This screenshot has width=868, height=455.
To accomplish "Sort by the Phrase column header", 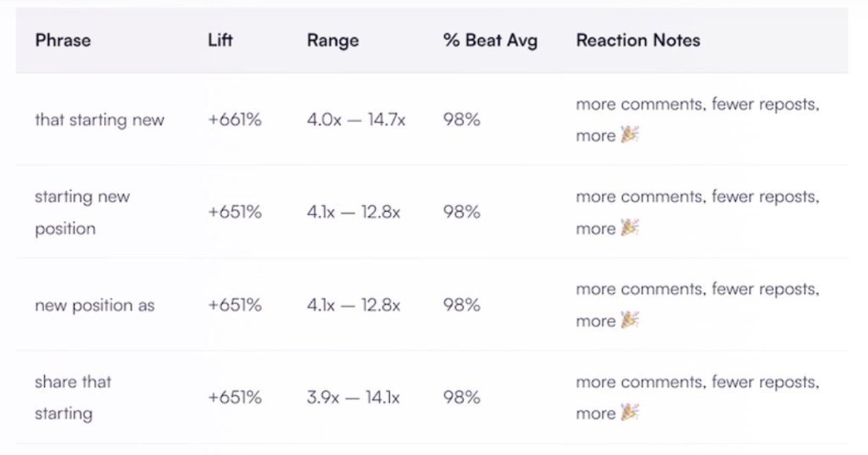I will (63, 41).
